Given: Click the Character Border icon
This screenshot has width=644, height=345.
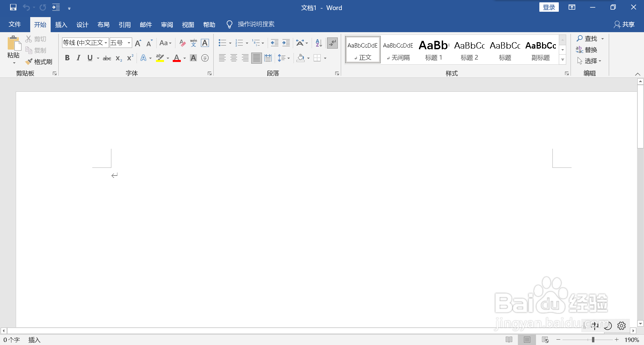Looking at the screenshot, I should pos(205,43).
